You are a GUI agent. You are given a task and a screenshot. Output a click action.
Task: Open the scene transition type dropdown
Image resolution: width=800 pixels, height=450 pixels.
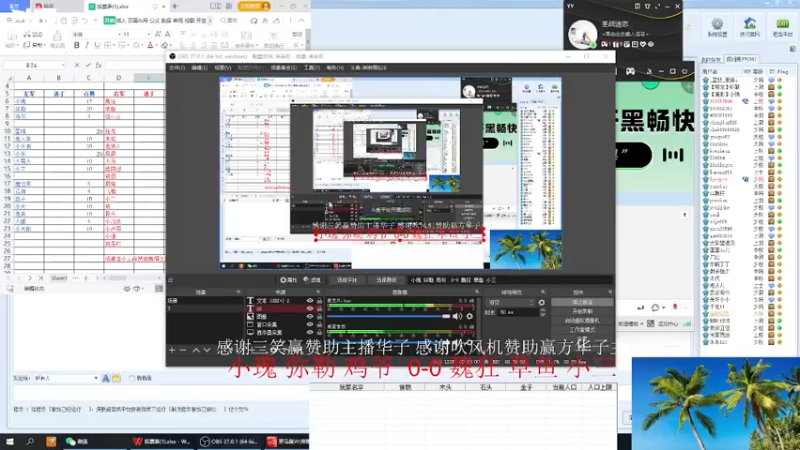(x=510, y=303)
